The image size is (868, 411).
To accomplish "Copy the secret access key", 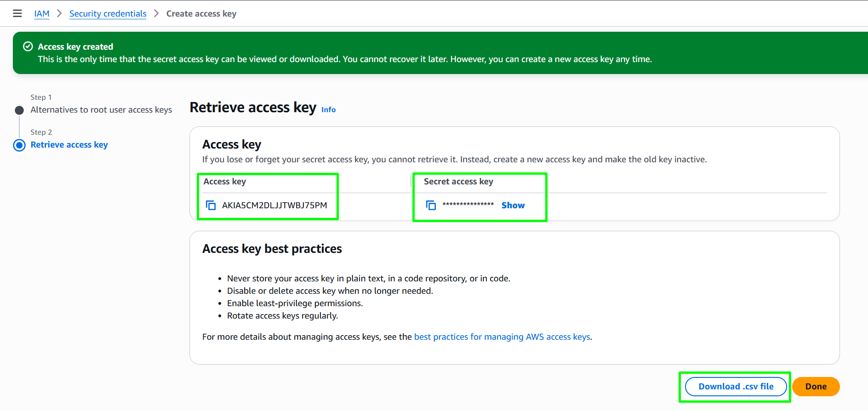I will click(431, 205).
